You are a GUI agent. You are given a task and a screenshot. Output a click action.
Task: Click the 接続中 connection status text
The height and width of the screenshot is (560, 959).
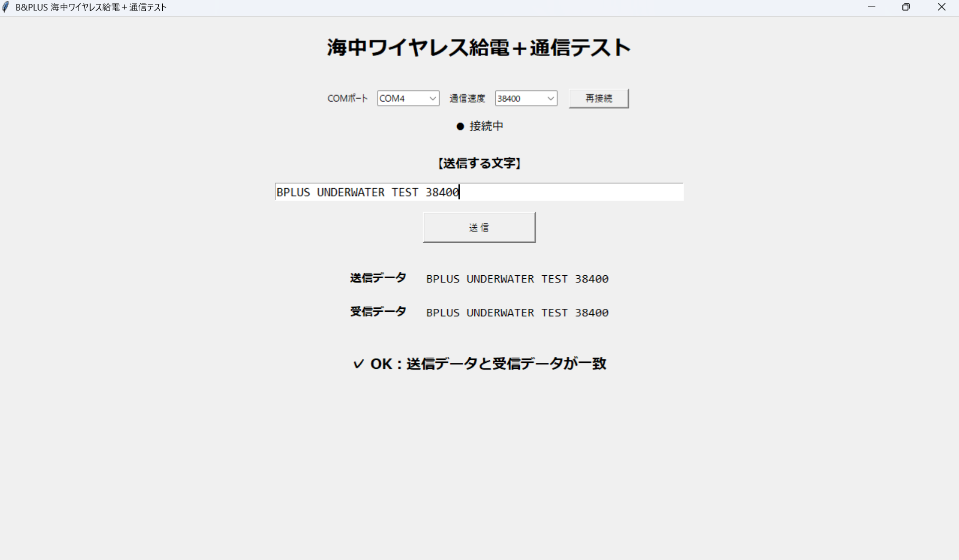point(486,126)
